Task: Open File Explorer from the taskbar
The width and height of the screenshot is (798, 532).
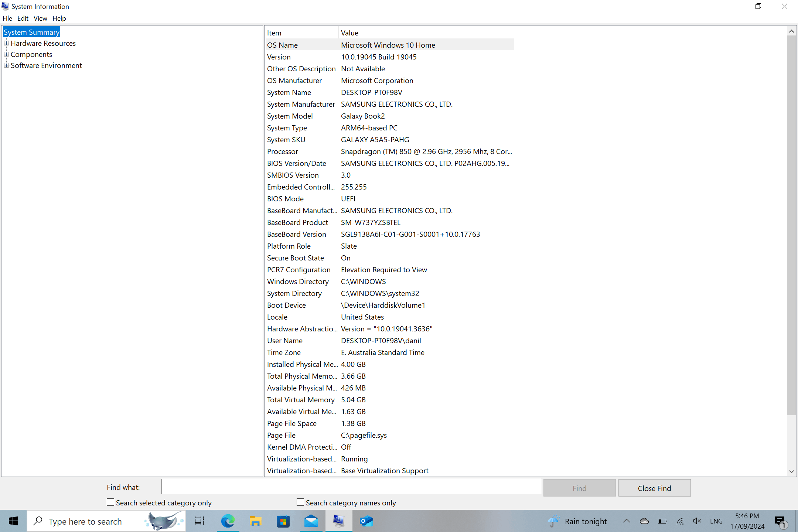Action: tap(255, 521)
